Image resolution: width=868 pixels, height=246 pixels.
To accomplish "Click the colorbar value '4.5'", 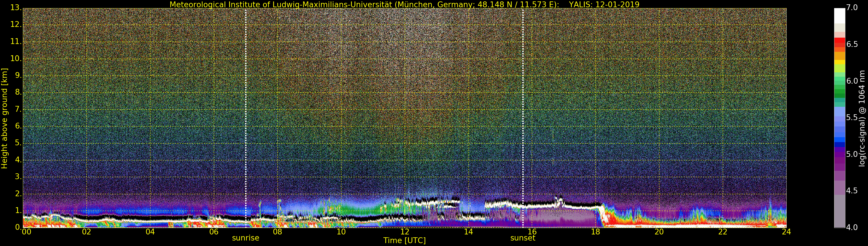I will 852,191.
